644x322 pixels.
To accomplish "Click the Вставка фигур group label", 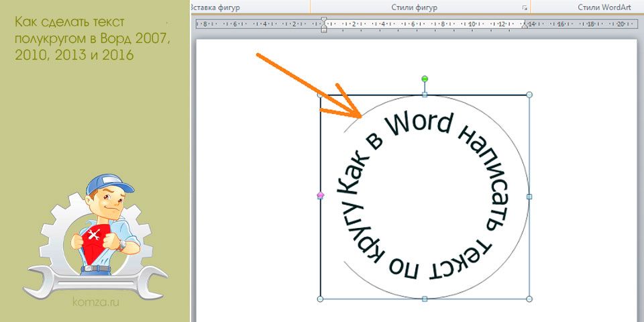I will click(x=215, y=7).
